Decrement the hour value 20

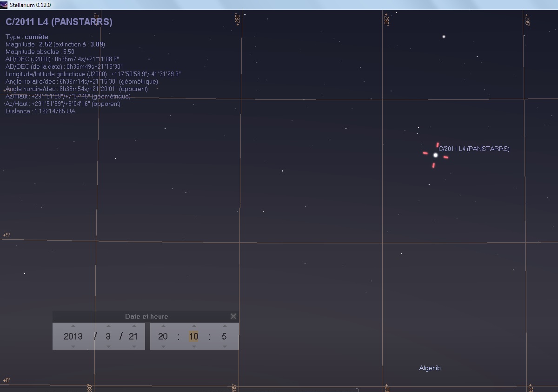[x=163, y=346]
